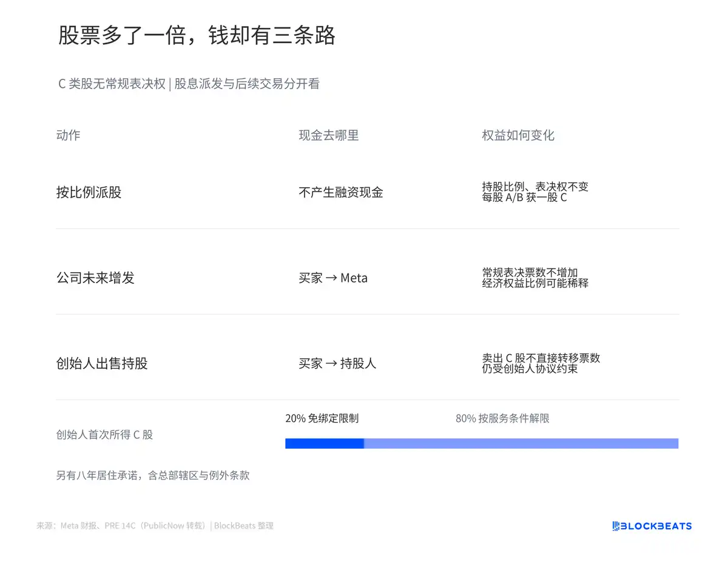Select the subtitle C 类股无常规表决权

(x=112, y=84)
